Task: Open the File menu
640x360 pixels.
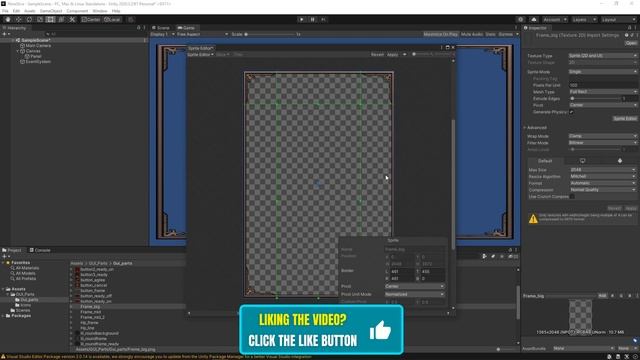Action: pyautogui.click(x=5, y=11)
